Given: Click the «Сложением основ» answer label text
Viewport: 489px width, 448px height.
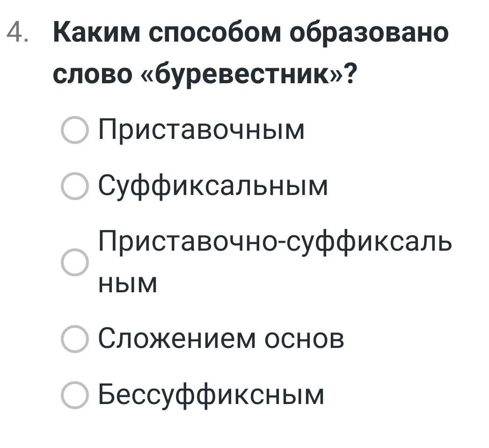Looking at the screenshot, I should click(221, 339).
